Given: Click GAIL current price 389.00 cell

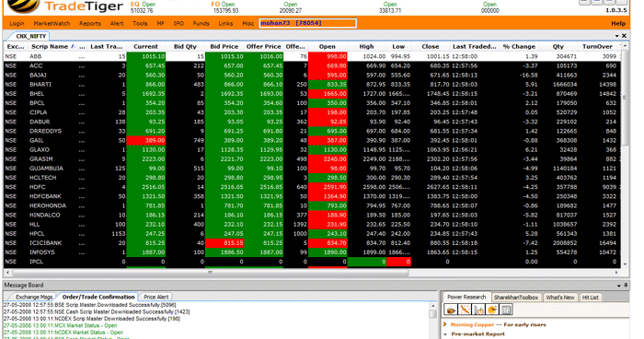Looking at the screenshot, I should click(x=146, y=140).
